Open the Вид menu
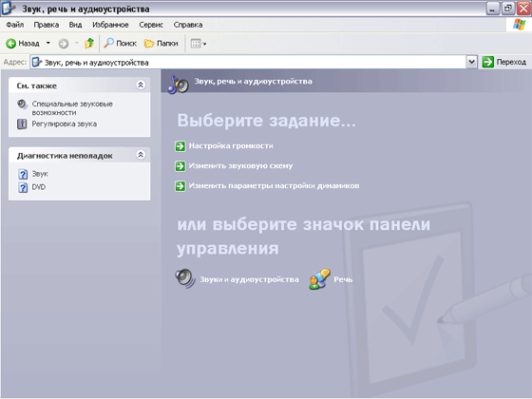This screenshot has width=532, height=399. pos(75,25)
